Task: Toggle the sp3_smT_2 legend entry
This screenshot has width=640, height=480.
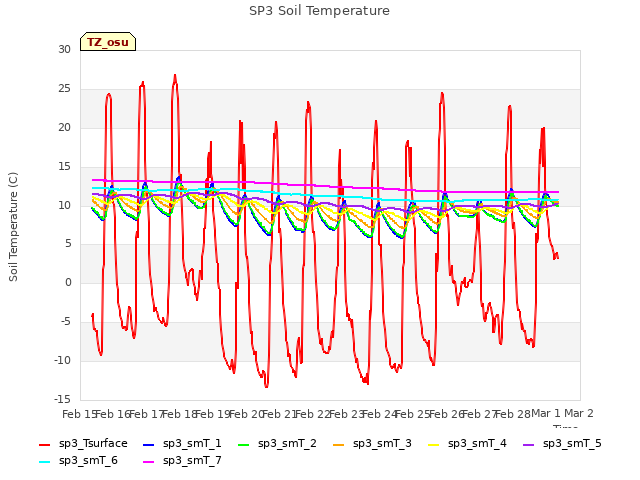Action: pos(277,444)
